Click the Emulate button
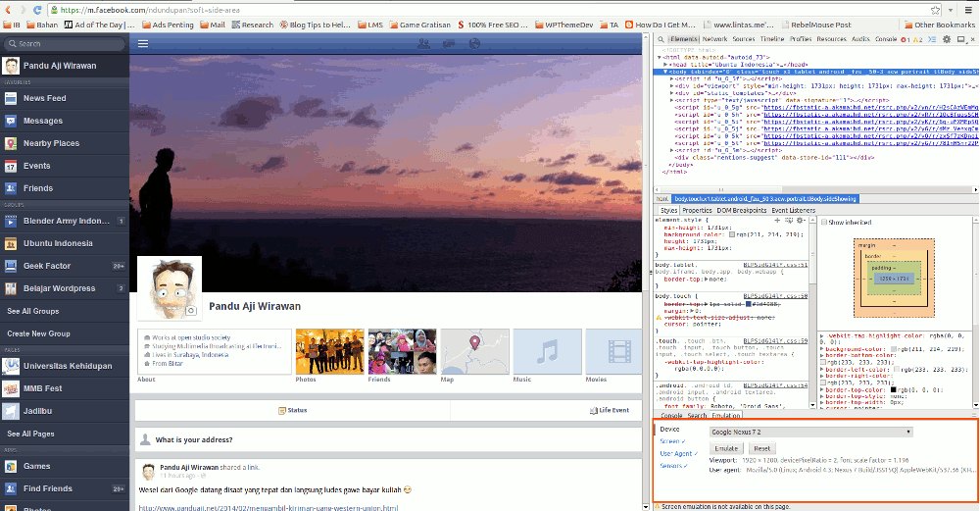980x511 pixels. coord(726,448)
